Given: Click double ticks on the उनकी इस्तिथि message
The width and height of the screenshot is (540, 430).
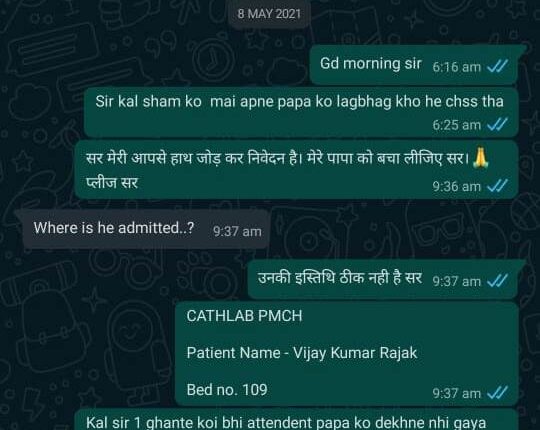Looking at the screenshot, I should pos(497,281).
